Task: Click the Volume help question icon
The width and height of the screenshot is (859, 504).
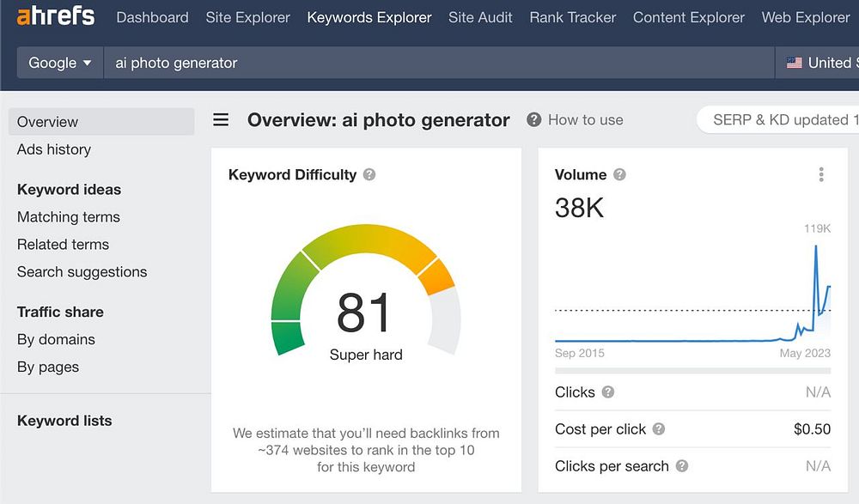Action: [619, 174]
